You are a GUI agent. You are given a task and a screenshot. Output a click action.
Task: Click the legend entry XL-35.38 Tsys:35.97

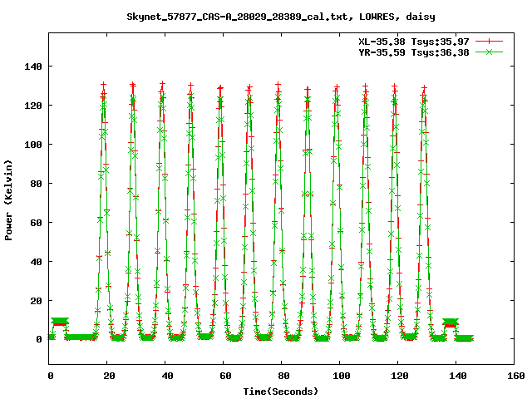click(x=414, y=42)
